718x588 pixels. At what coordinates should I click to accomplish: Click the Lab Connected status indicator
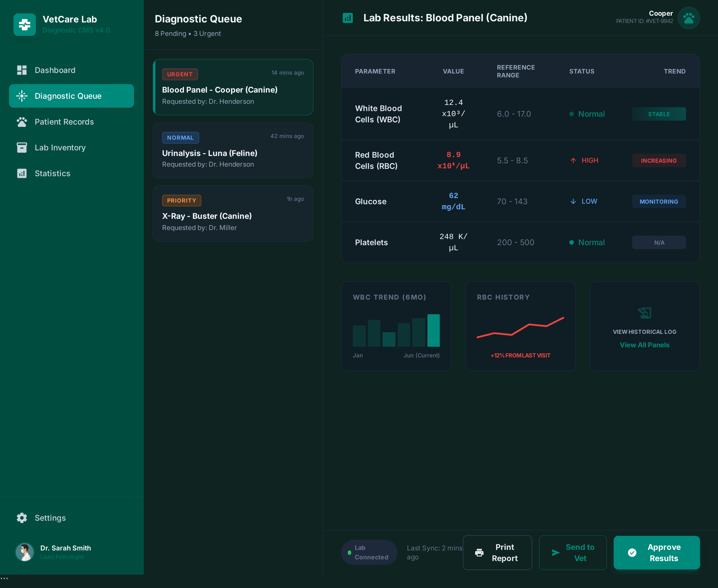pyautogui.click(x=369, y=552)
